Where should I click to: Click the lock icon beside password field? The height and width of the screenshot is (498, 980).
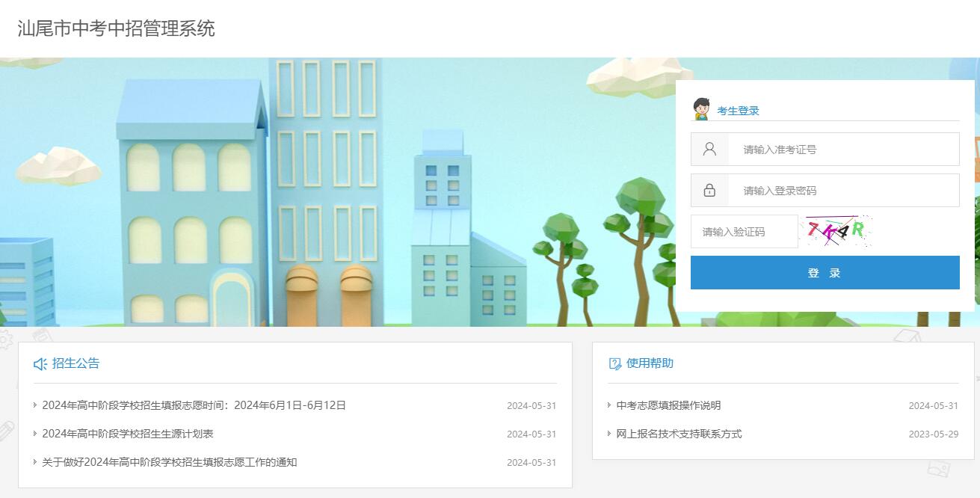click(709, 191)
